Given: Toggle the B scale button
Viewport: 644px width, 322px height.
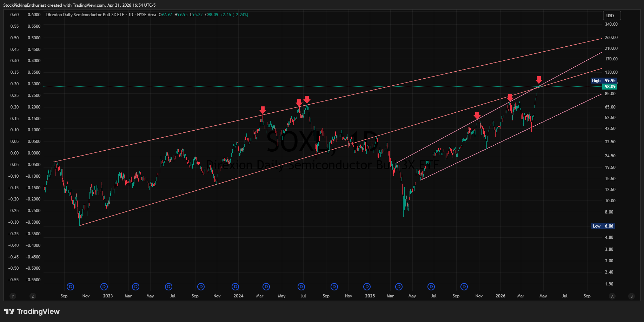Looking at the screenshot, I should pos(631,296).
